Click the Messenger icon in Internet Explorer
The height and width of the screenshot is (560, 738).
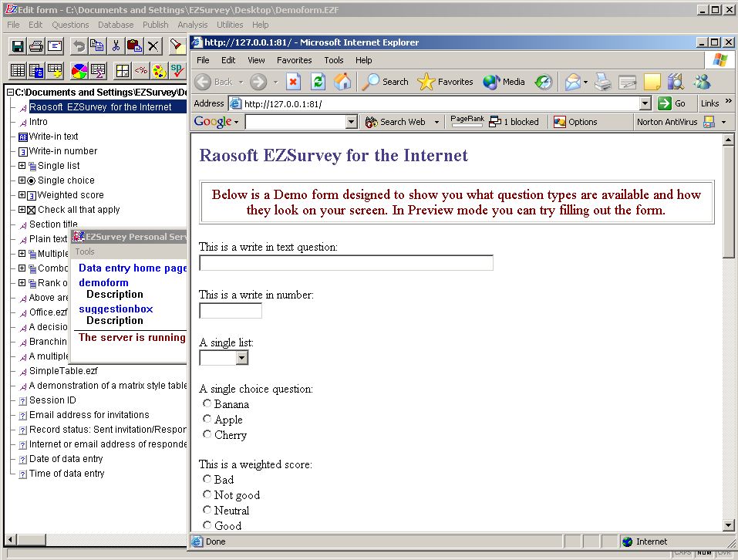click(702, 82)
